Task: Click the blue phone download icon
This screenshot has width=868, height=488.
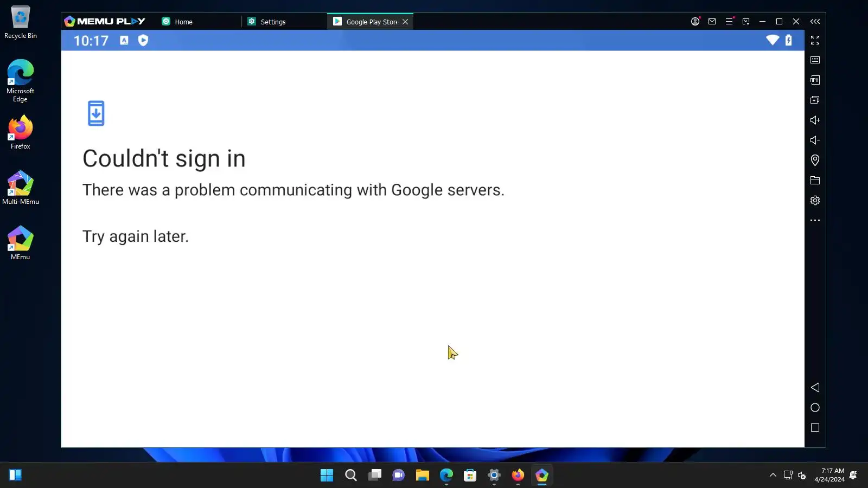Action: (x=96, y=113)
